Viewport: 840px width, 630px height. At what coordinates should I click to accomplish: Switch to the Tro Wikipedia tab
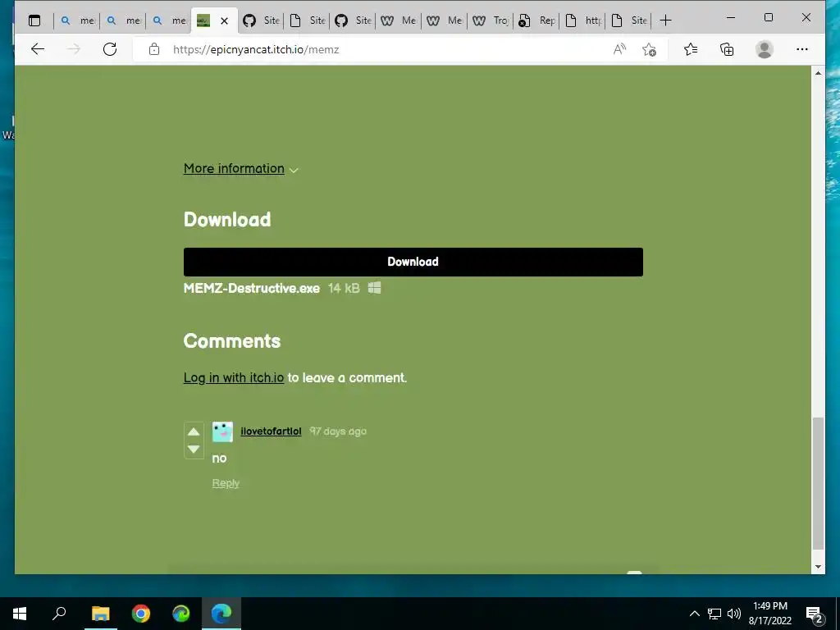click(x=491, y=21)
